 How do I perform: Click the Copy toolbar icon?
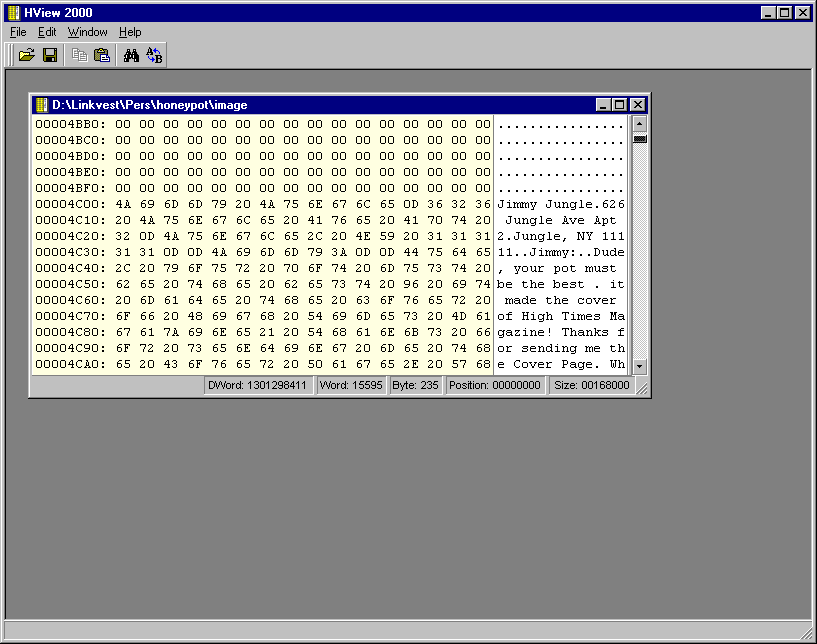coord(80,55)
